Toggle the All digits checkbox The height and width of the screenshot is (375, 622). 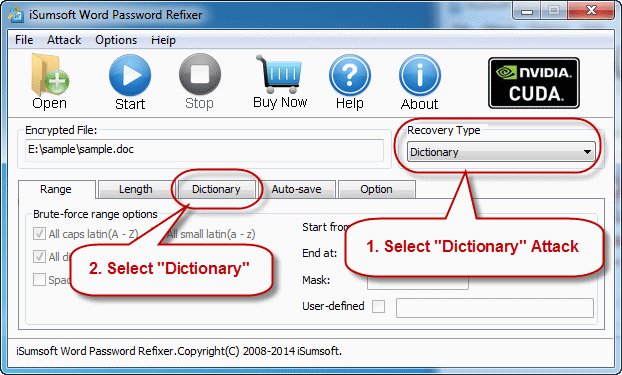tap(39, 256)
